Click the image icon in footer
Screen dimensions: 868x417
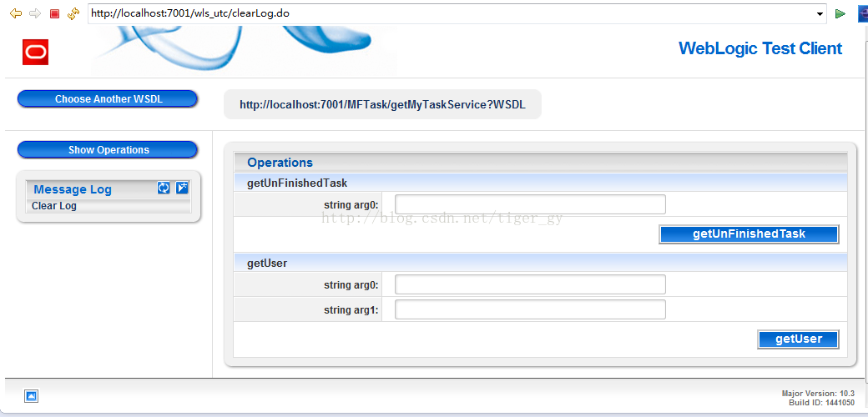(32, 396)
